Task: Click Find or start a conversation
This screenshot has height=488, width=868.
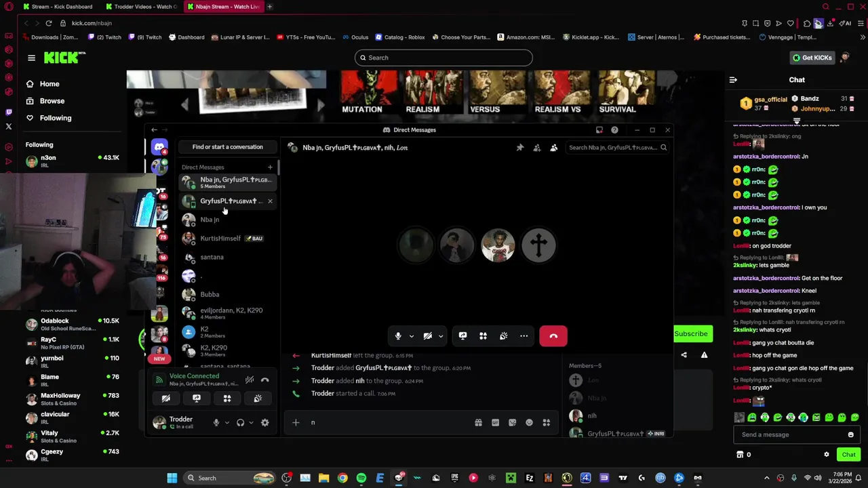Action: point(227,147)
